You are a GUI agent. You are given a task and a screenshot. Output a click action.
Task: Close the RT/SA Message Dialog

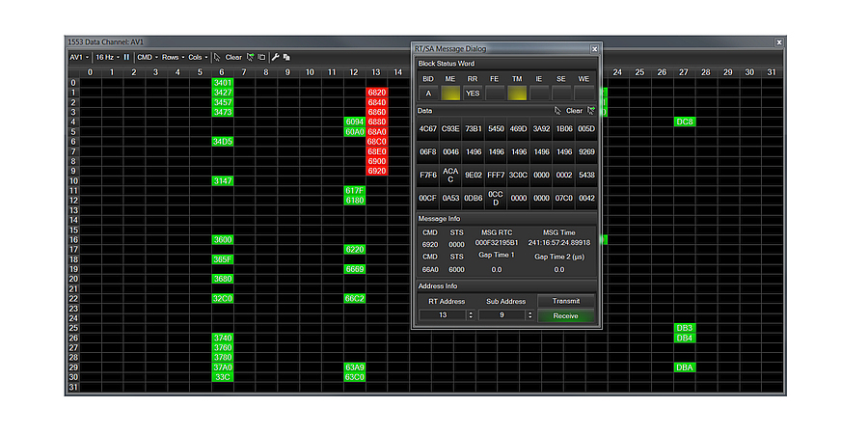pyautogui.click(x=594, y=49)
